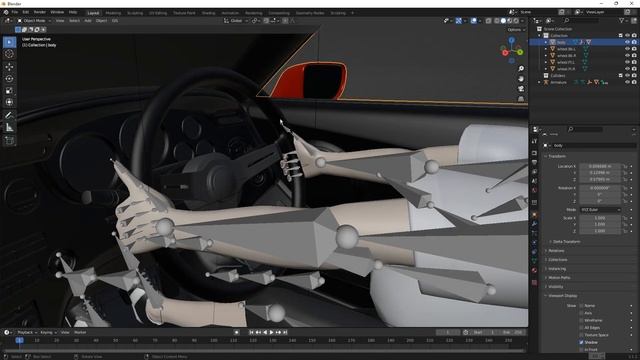Screen dimensions: 640x360
Task: Open the timeline Keying menu
Action: point(48,332)
